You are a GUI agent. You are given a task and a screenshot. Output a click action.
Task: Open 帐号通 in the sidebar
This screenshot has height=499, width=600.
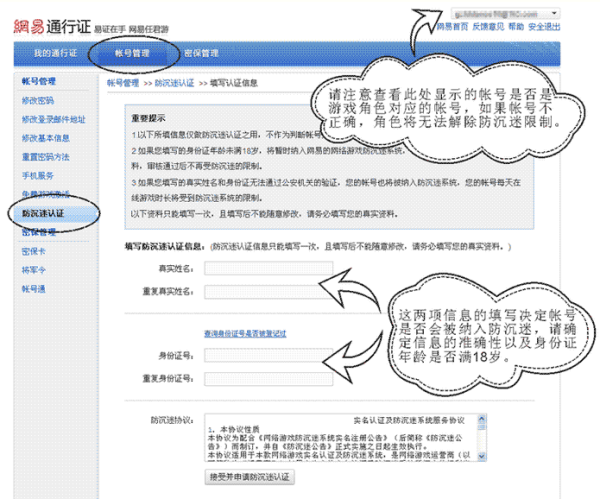[34, 289]
